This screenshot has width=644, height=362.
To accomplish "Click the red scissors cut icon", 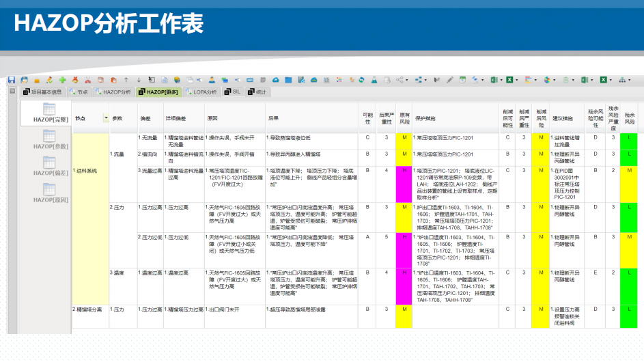I will click(87, 80).
